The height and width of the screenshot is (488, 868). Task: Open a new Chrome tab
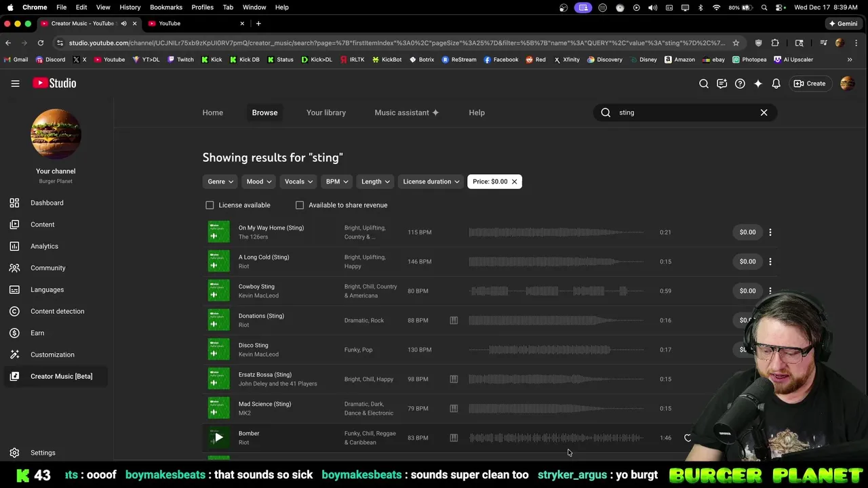pyautogui.click(x=258, y=24)
